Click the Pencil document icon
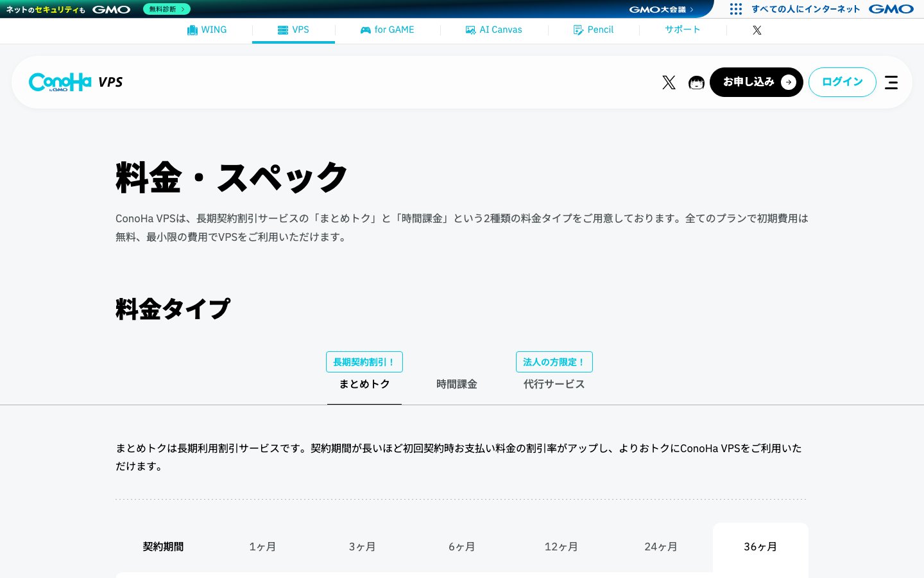 (578, 30)
